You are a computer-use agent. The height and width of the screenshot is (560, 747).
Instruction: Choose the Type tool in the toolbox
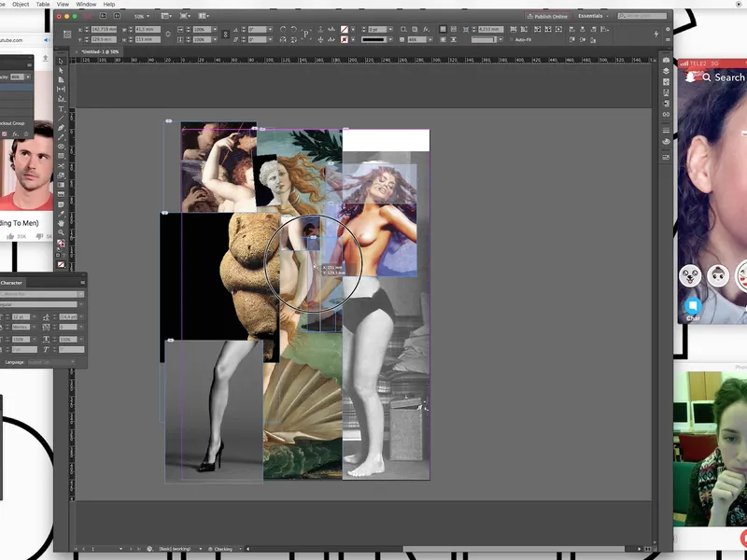pyautogui.click(x=61, y=109)
